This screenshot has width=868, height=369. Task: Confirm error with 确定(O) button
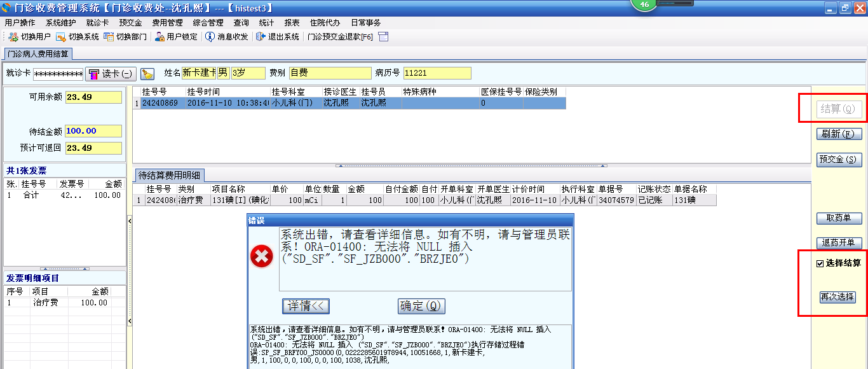pyautogui.click(x=421, y=306)
